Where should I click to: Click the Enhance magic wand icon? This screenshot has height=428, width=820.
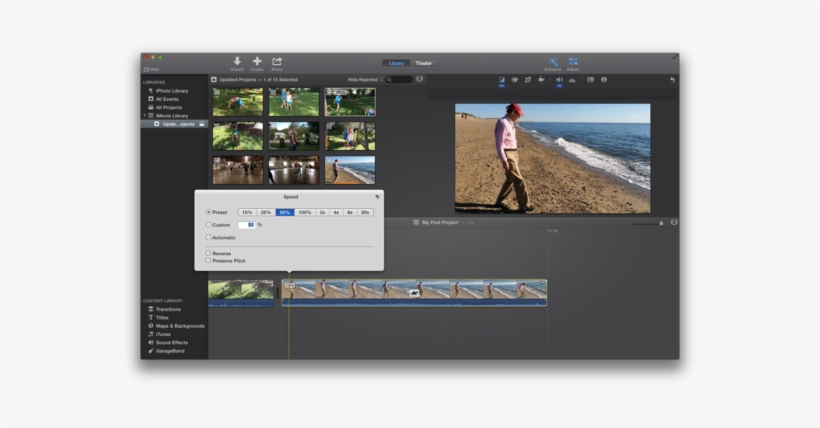click(553, 62)
